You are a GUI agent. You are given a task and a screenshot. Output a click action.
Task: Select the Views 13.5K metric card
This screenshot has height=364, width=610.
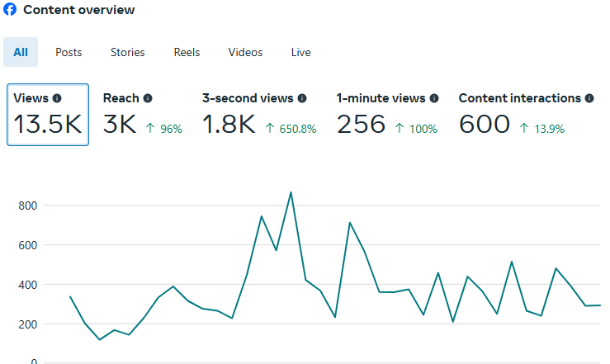(x=48, y=115)
